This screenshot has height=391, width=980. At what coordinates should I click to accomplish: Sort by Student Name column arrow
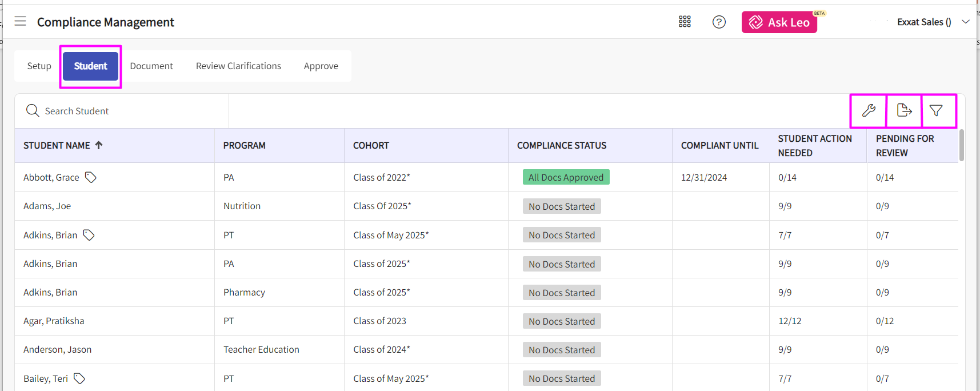99,145
